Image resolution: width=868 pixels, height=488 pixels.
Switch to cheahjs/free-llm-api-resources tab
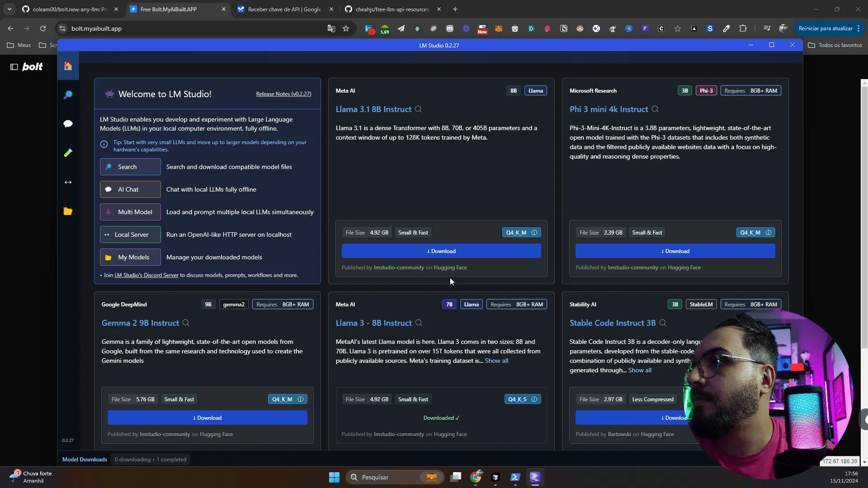coord(392,9)
